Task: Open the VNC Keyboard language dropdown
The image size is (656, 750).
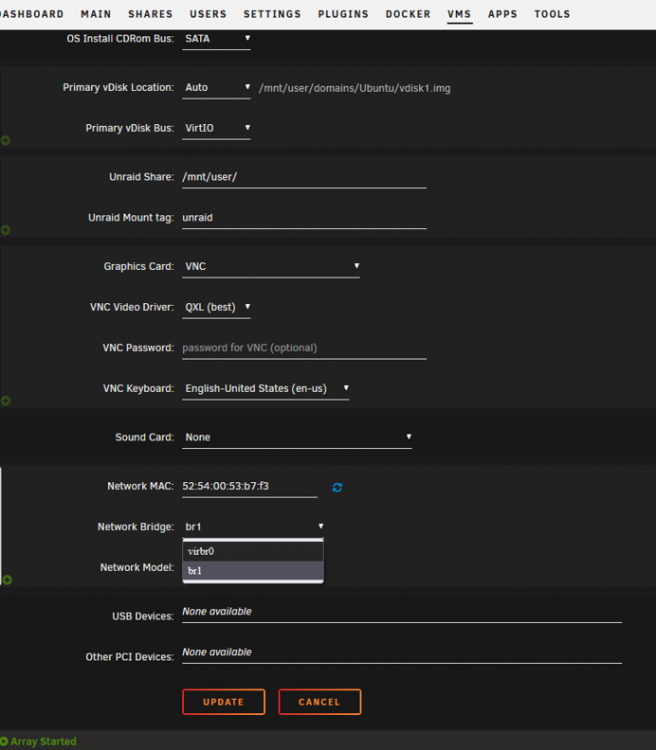Action: pyautogui.click(x=266, y=389)
